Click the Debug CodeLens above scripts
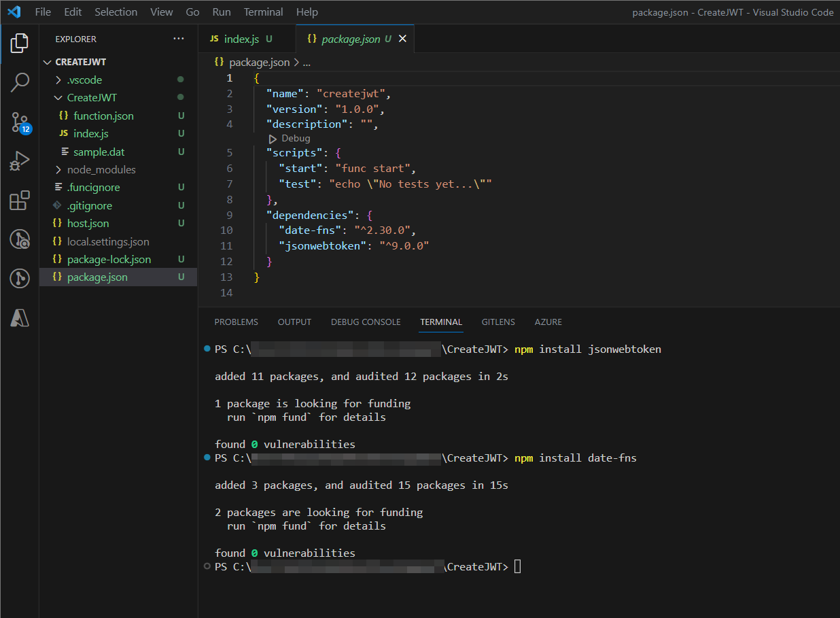 290,139
